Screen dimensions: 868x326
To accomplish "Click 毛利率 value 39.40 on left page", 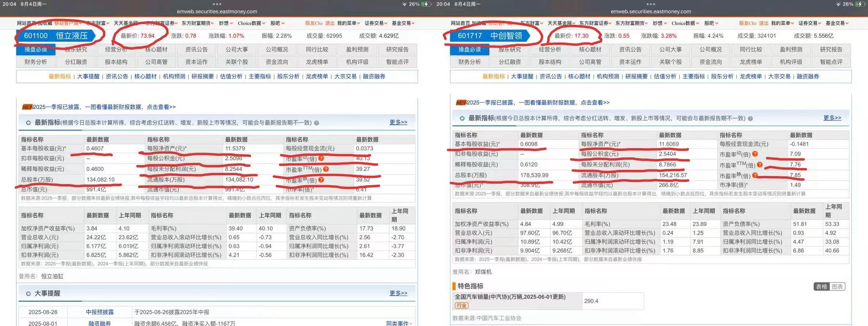I will pyautogui.click(x=236, y=228).
